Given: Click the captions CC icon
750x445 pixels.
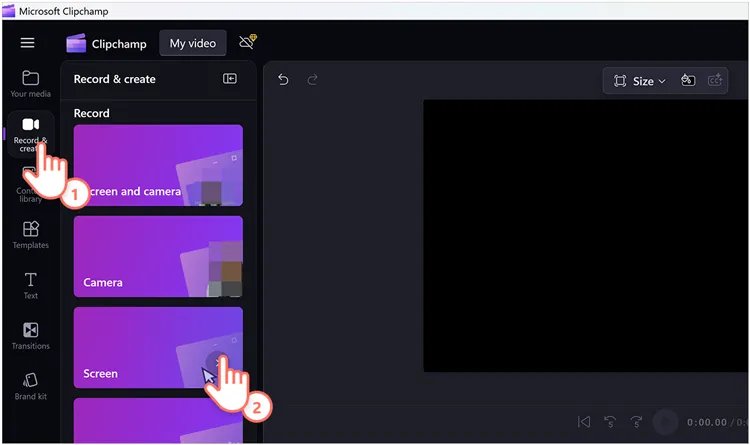Looking at the screenshot, I should [715, 80].
